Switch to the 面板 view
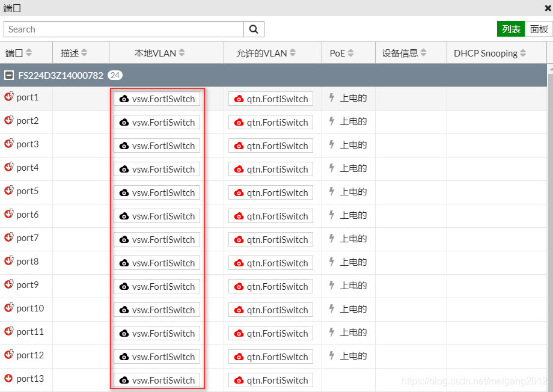Viewport: 553px width, 392px height. [539, 29]
